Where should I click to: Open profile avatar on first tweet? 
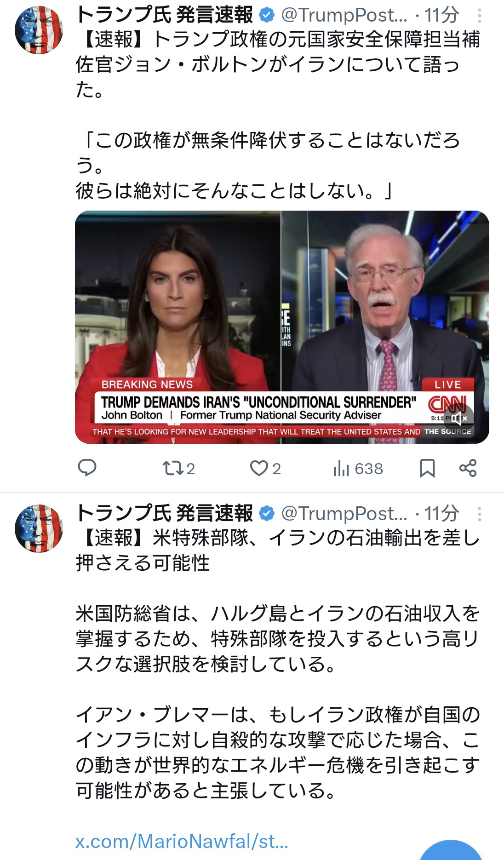(x=39, y=30)
